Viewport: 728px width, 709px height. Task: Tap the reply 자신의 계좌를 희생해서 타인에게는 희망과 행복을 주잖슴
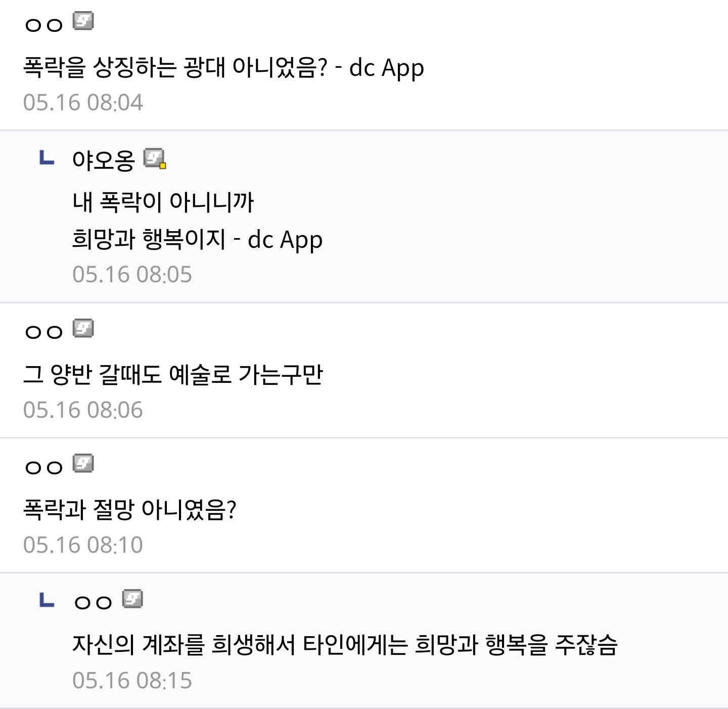pos(345,644)
